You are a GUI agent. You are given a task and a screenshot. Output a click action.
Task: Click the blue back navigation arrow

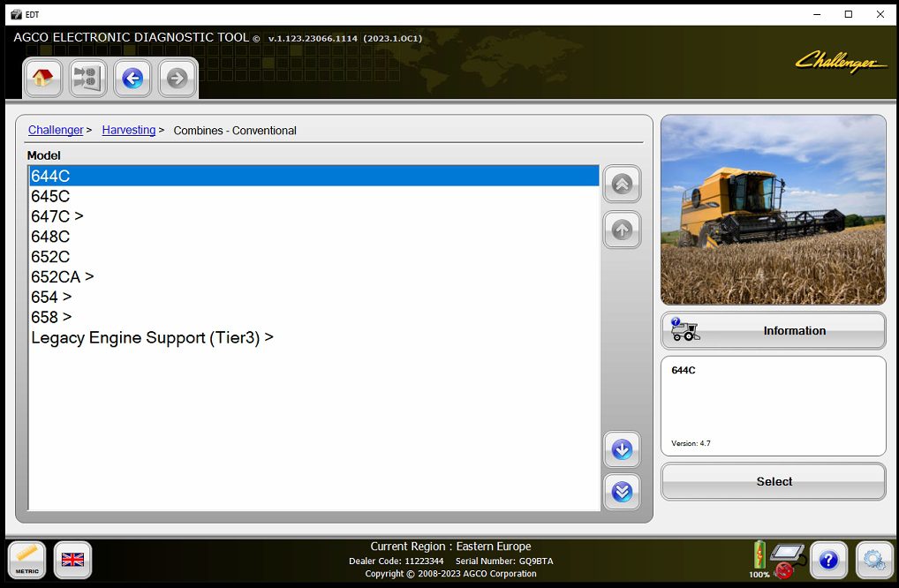point(132,79)
